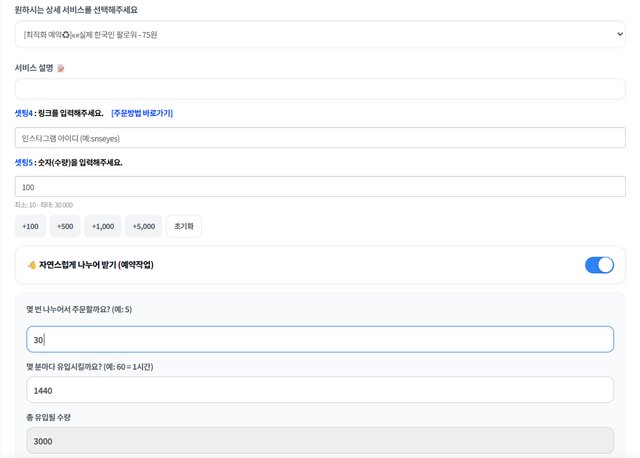The image size is (640, 458).
Task: Click the quantity field showing 100
Action: [x=320, y=187]
